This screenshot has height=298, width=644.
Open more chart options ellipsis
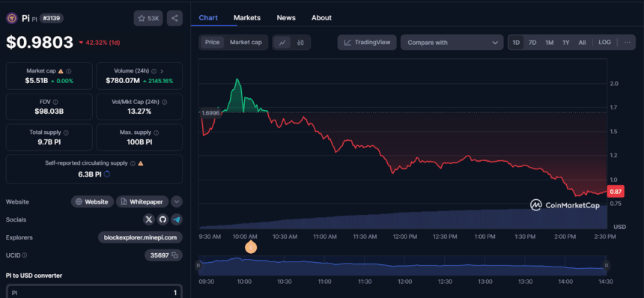(x=628, y=42)
